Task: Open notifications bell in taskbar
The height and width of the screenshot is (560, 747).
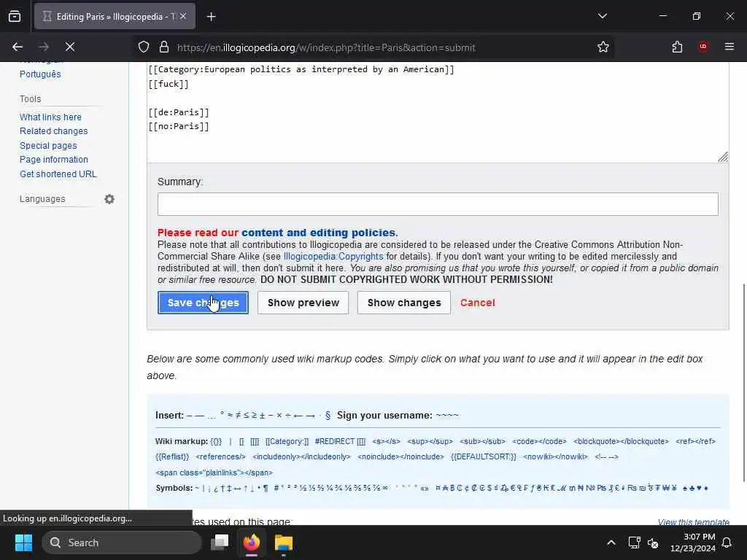Action: click(x=727, y=542)
